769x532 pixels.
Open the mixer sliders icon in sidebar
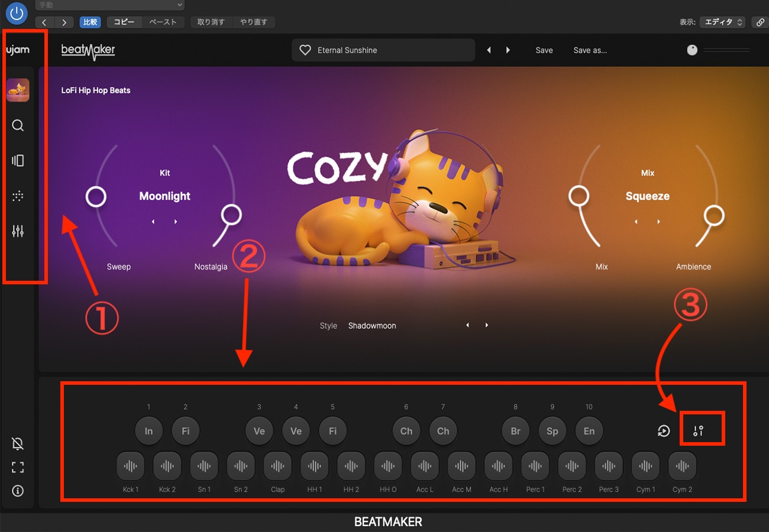point(18,231)
